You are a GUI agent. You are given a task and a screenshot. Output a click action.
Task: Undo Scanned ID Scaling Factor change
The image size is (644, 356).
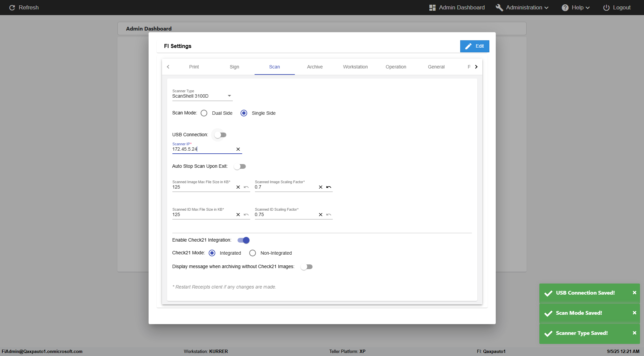click(329, 214)
